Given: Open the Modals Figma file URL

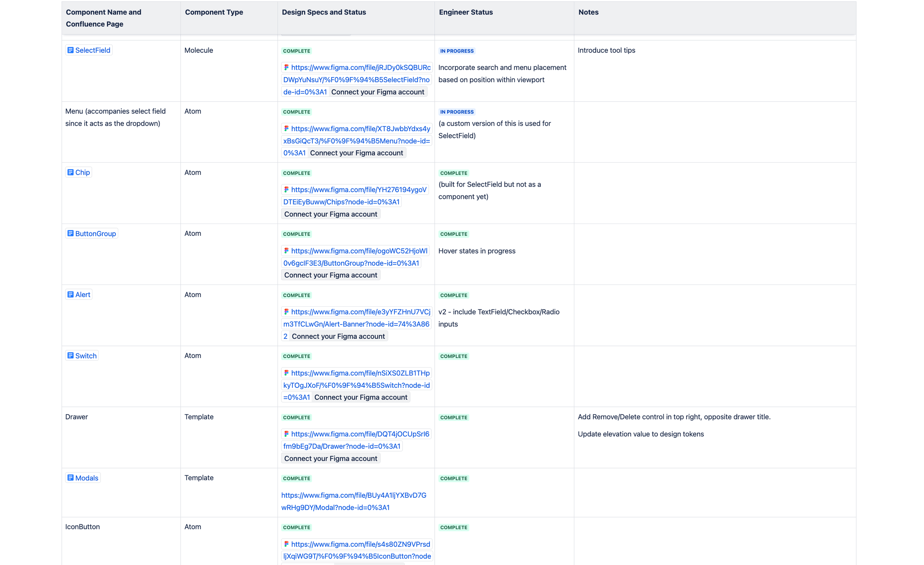Looking at the screenshot, I should [x=354, y=496].
